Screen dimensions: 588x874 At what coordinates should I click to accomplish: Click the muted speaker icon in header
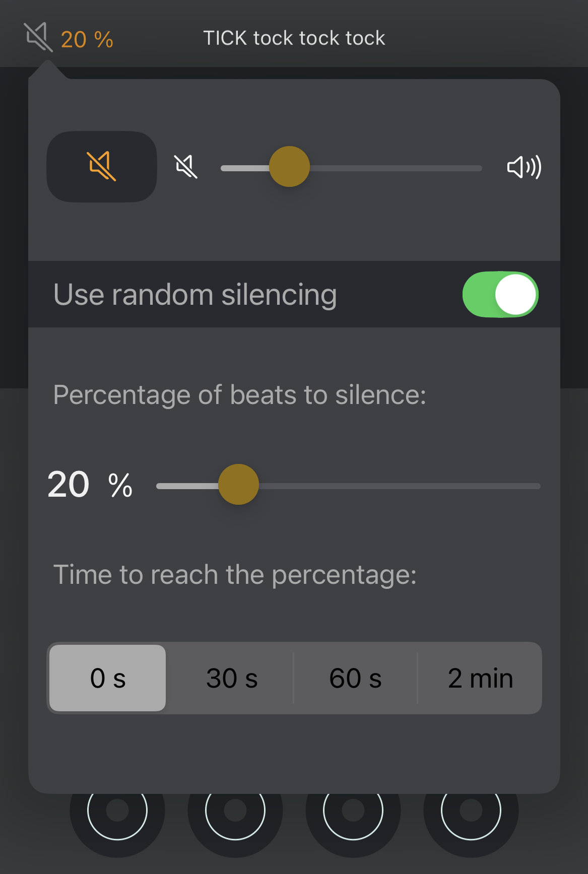point(38,37)
